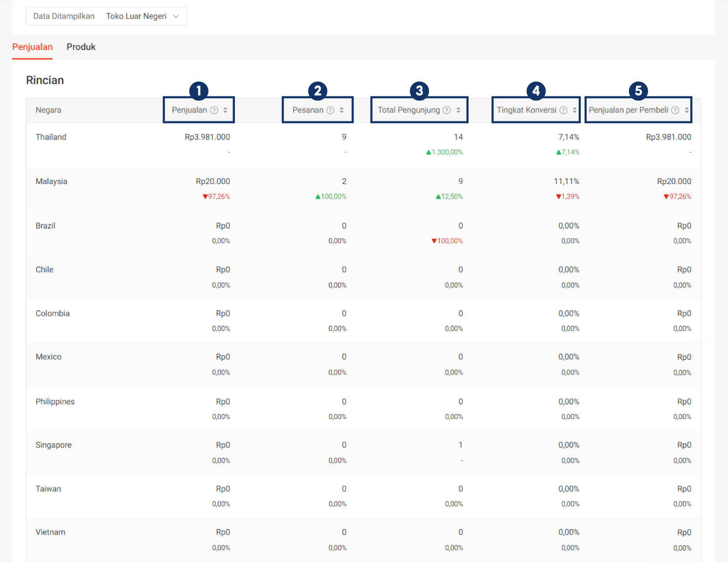728x562 pixels.
Task: Select the Penjualan tab
Action: point(32,47)
